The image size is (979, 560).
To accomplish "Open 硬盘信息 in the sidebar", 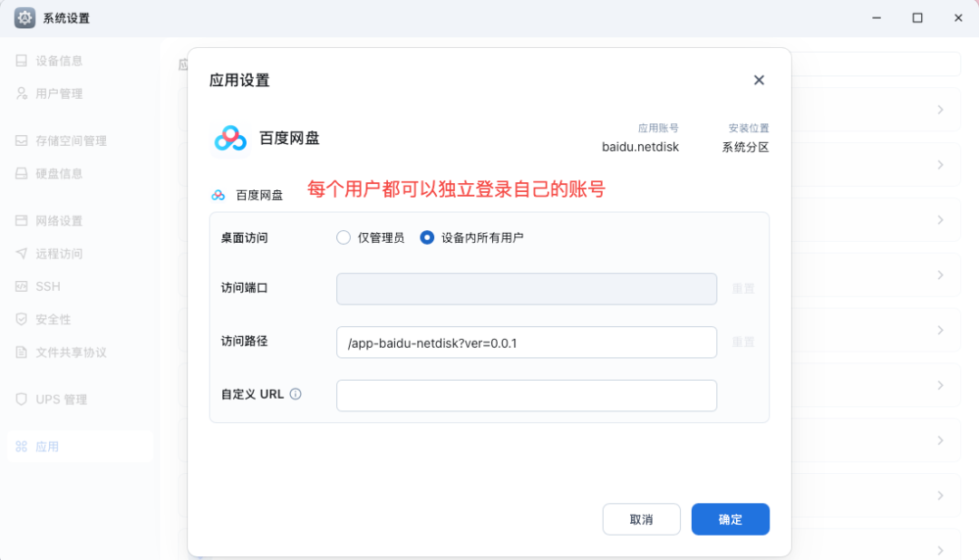I will click(x=49, y=174).
